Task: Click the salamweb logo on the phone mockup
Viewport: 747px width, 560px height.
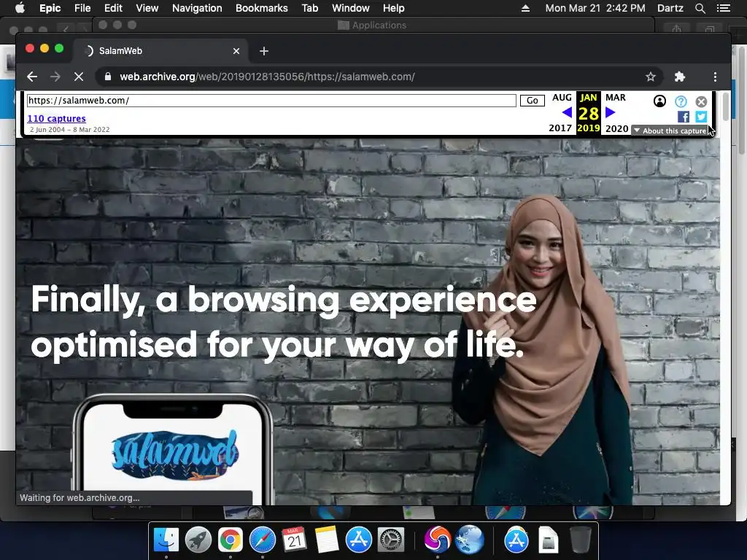Action: pos(174,455)
